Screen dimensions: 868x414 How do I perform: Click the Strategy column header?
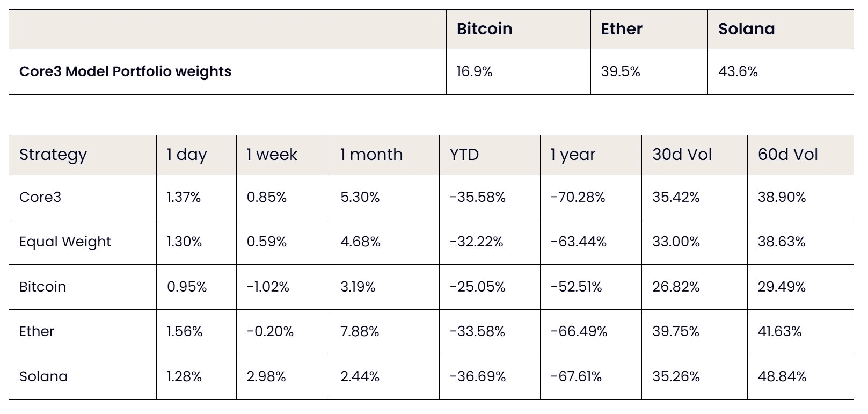click(x=53, y=155)
